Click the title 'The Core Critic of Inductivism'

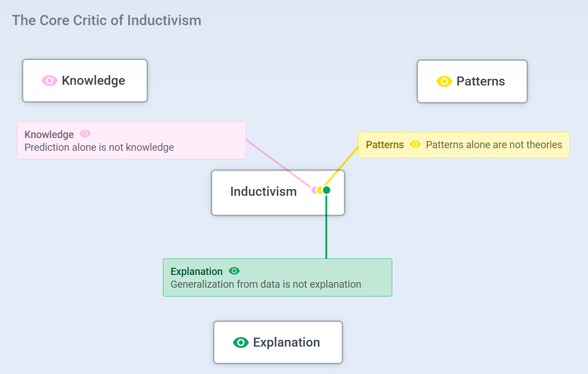pyautogui.click(x=107, y=20)
